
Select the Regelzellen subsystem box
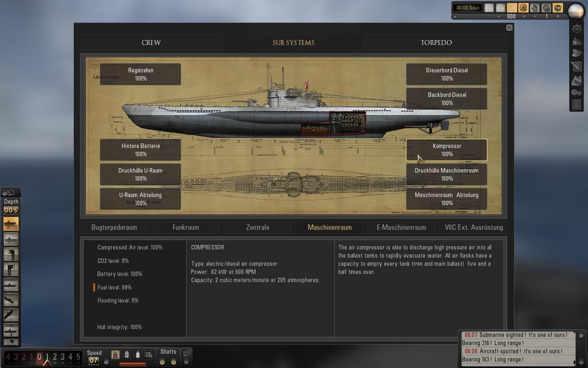(x=141, y=74)
